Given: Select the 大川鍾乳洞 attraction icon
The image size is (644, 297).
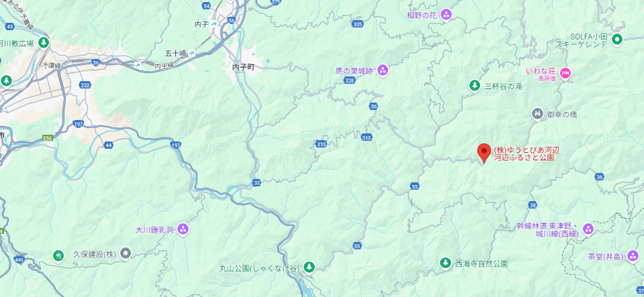Looking at the screenshot, I should (183, 230).
